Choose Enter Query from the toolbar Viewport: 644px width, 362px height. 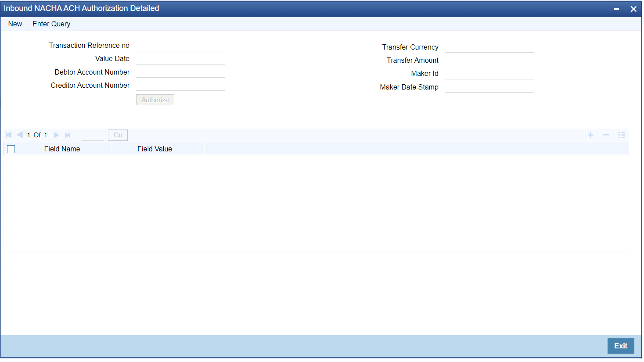[51, 24]
